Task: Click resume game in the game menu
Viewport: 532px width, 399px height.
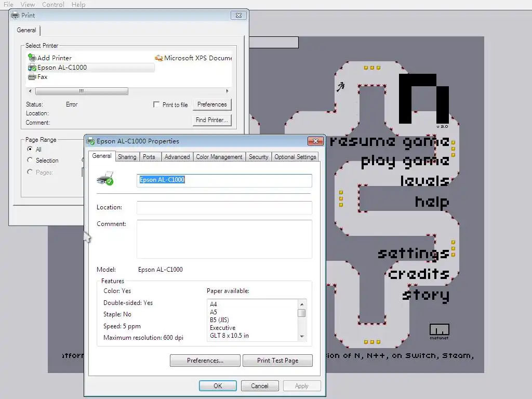Action: (390, 141)
